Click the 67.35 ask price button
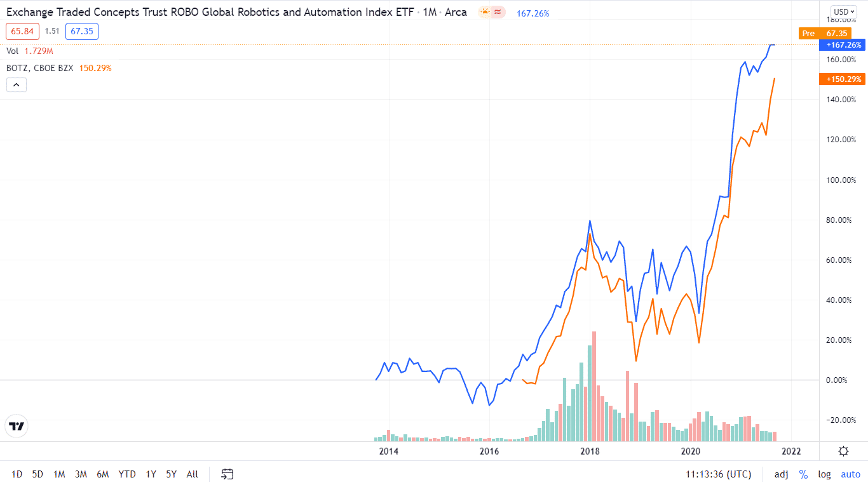The height and width of the screenshot is (487, 868). tap(81, 31)
